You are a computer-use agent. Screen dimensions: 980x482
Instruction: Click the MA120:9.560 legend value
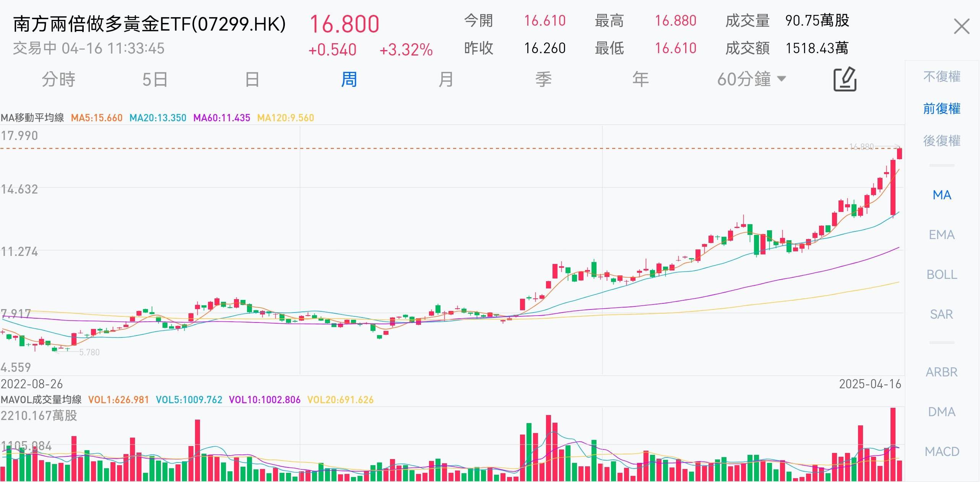(x=286, y=118)
